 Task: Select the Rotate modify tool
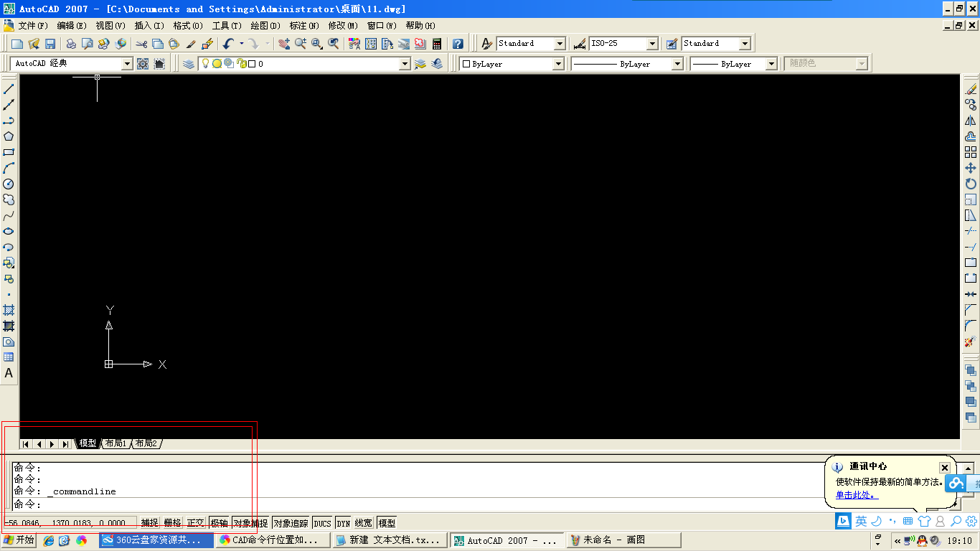coord(971,184)
